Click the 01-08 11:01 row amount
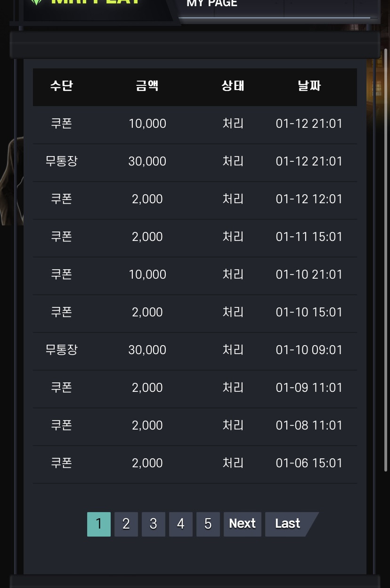Image resolution: width=390 pixels, height=588 pixels. click(x=147, y=425)
